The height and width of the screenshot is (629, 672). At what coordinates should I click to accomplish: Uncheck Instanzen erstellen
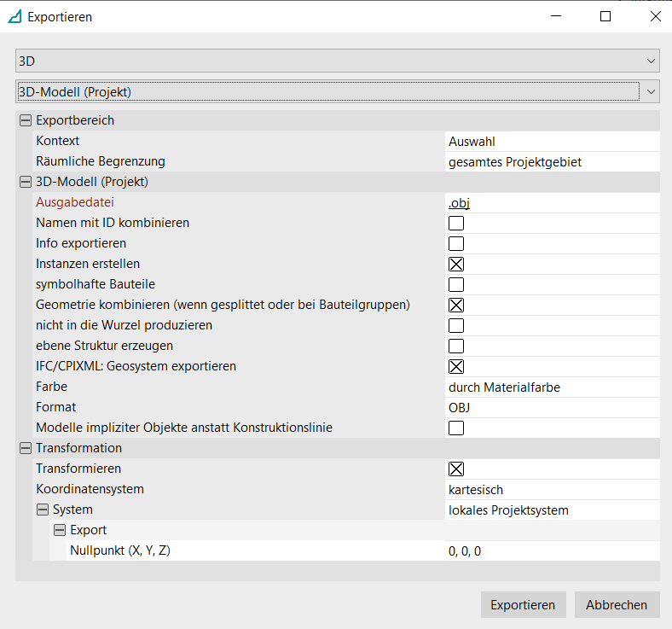456,265
